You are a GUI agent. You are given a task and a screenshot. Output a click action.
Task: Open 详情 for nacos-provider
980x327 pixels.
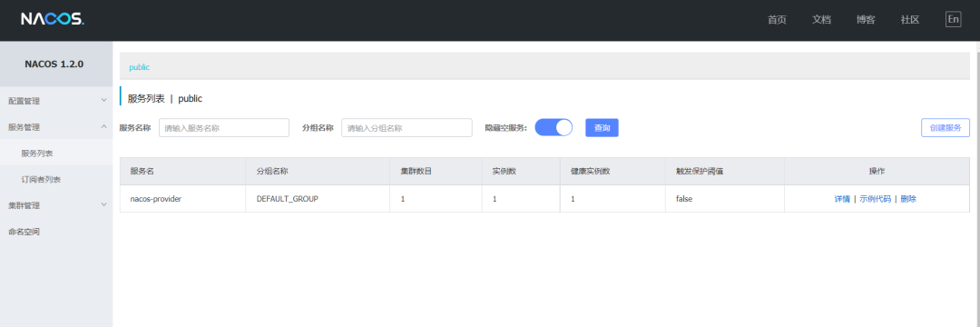(x=842, y=199)
